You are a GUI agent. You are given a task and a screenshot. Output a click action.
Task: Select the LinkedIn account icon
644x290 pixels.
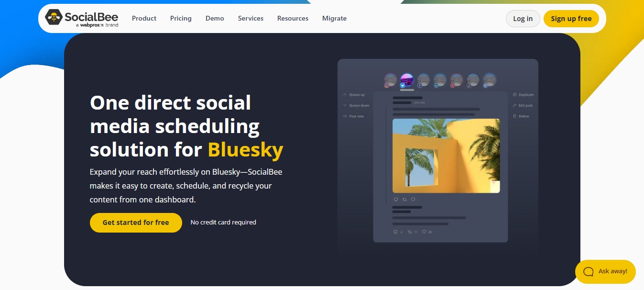tap(436, 86)
